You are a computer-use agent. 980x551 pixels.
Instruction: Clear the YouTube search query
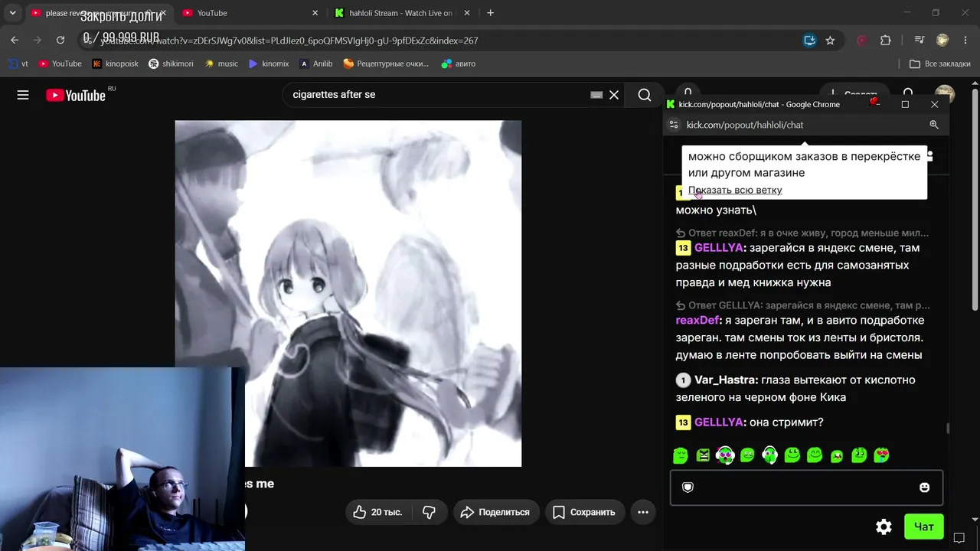(x=614, y=95)
